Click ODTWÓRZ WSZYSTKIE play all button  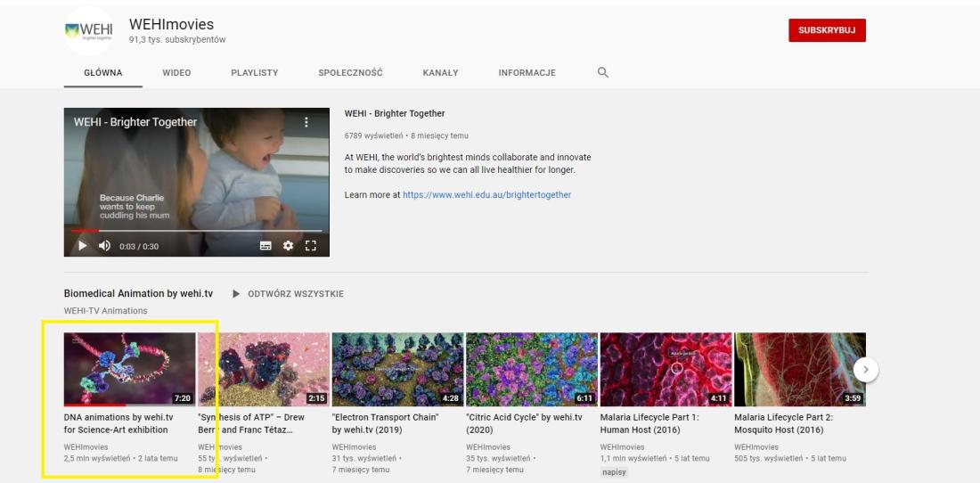288,294
